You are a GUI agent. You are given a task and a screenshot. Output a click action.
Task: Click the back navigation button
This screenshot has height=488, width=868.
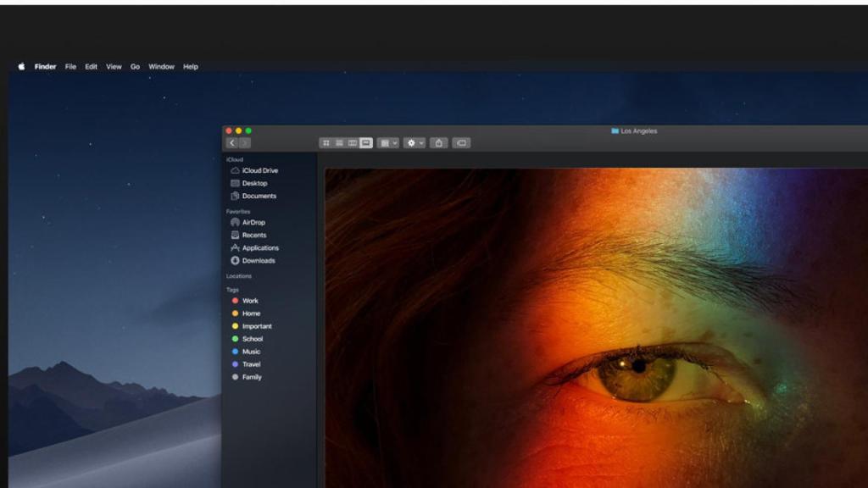click(x=231, y=142)
